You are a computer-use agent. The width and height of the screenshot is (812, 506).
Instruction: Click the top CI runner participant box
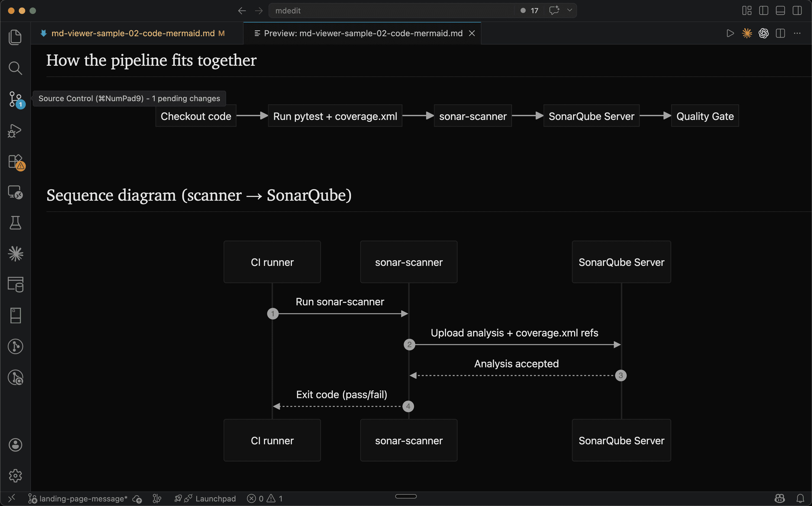(272, 262)
